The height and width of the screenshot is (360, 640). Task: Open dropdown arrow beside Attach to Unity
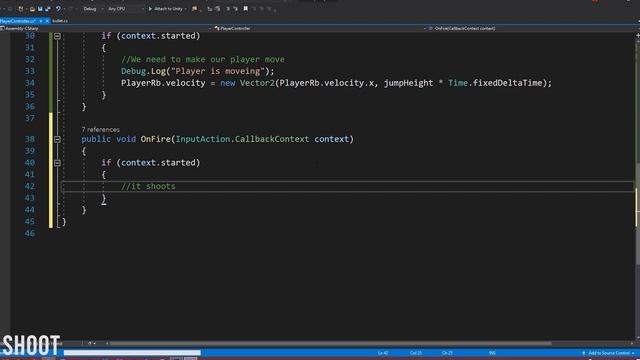pyautogui.click(x=186, y=9)
